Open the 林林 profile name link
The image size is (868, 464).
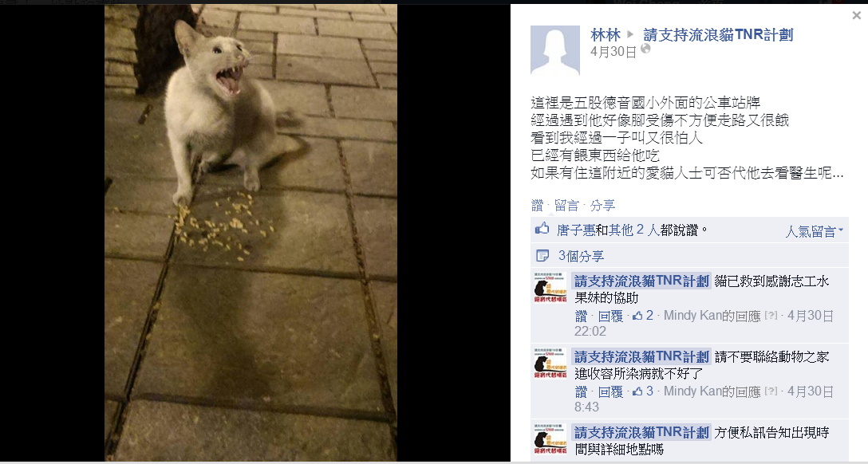click(x=606, y=35)
